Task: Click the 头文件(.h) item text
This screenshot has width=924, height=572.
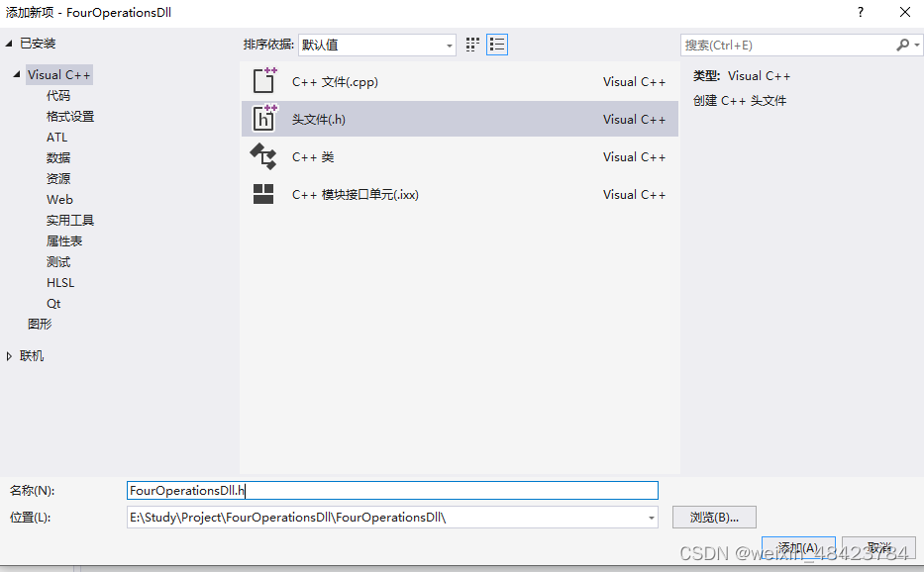Action: 319,120
